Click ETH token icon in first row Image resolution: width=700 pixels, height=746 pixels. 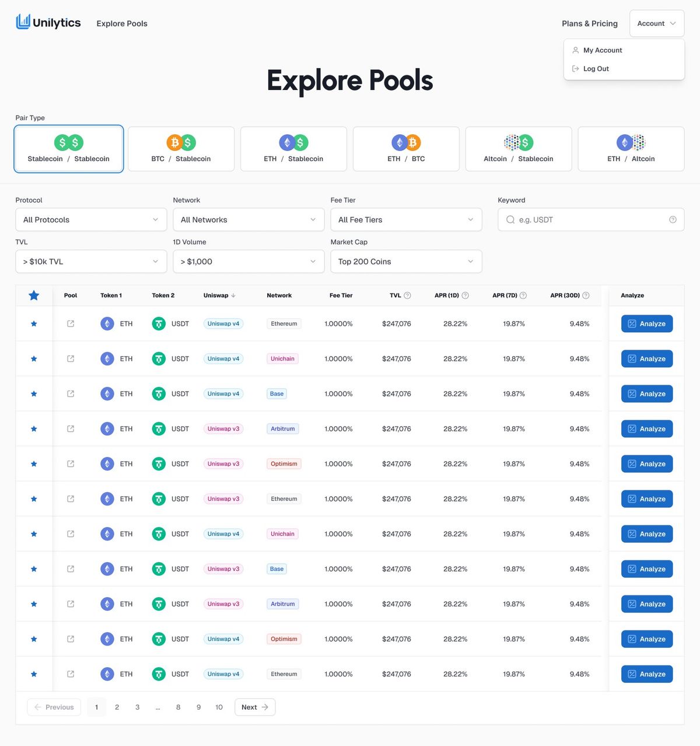point(107,323)
